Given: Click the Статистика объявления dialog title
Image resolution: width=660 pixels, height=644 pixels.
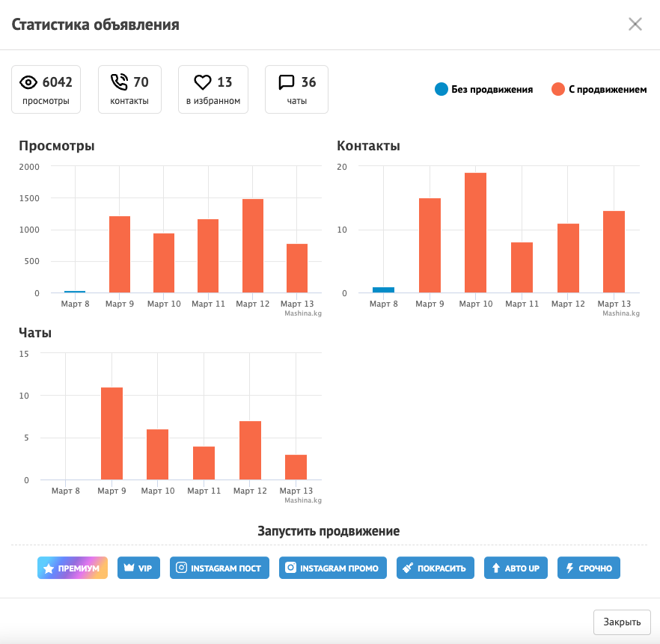Looking at the screenshot, I should [96, 25].
